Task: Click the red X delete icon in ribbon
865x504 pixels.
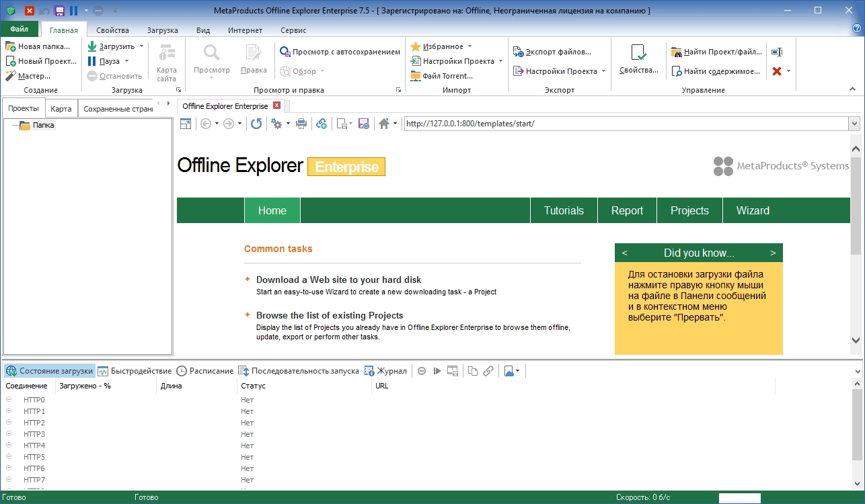Action: click(777, 71)
